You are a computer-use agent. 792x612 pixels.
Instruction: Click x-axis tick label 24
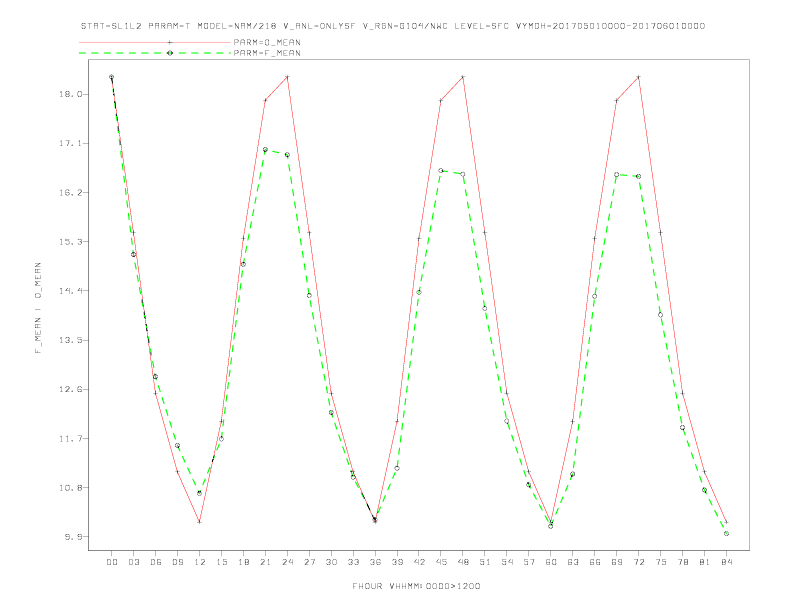[287, 562]
